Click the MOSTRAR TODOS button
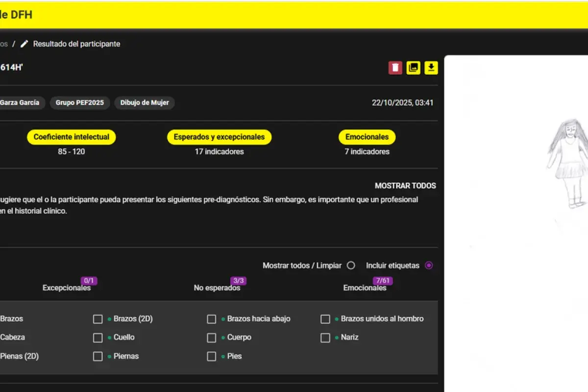Image resolution: width=588 pixels, height=392 pixels. [x=405, y=186]
